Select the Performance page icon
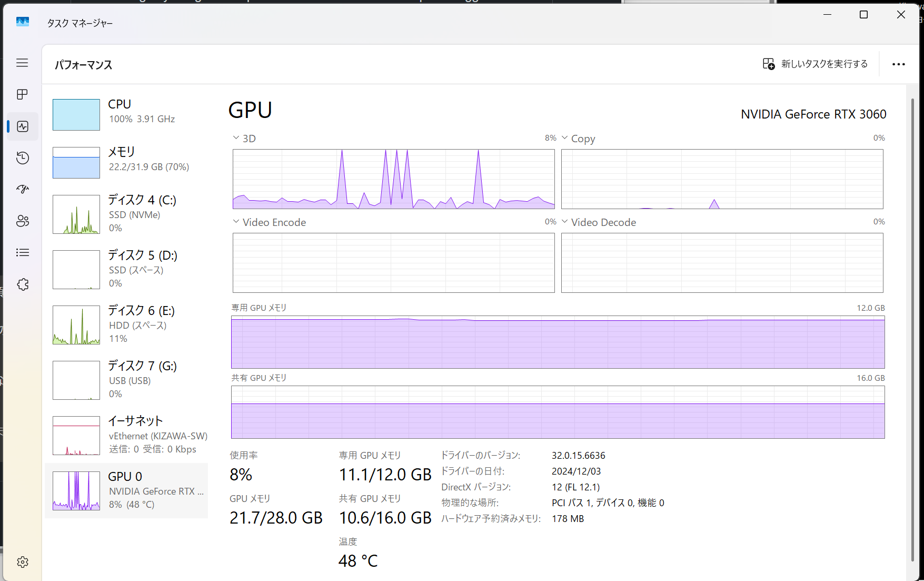This screenshot has height=581, width=924. (23, 126)
